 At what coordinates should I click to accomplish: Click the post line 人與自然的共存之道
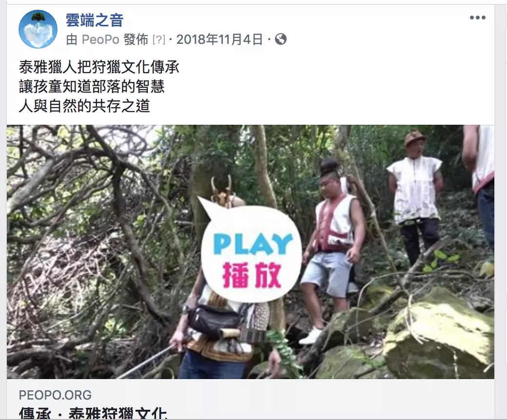pyautogui.click(x=84, y=106)
